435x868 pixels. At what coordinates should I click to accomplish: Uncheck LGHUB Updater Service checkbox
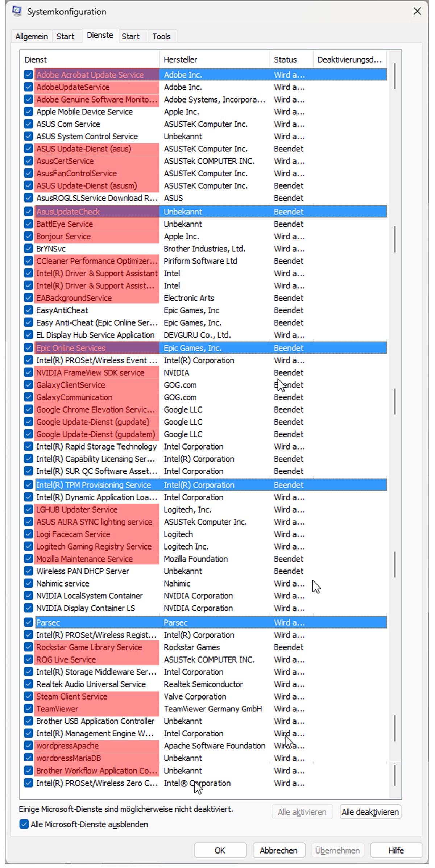tap(28, 509)
